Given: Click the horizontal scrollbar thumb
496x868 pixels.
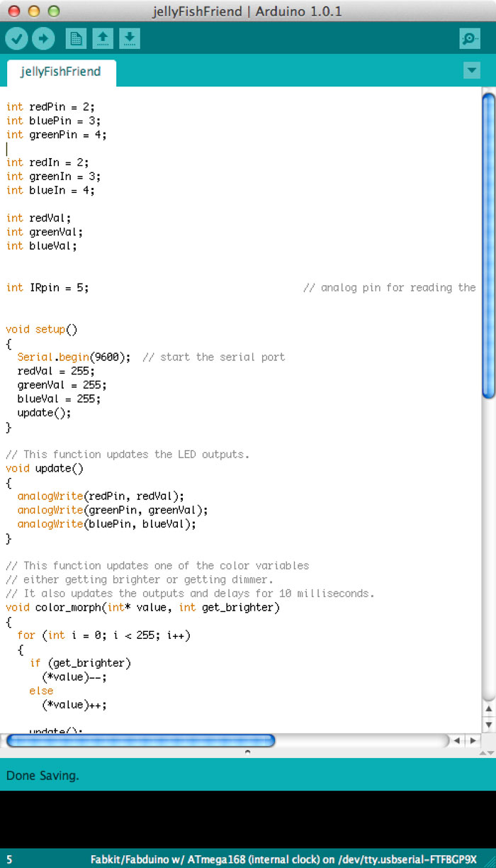Looking at the screenshot, I should [x=140, y=740].
